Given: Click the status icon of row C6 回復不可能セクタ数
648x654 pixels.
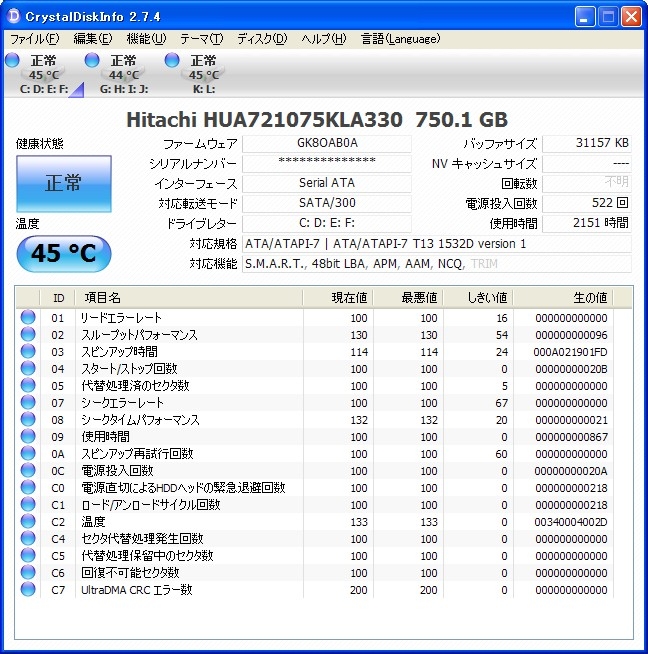Looking at the screenshot, I should click(28, 573).
